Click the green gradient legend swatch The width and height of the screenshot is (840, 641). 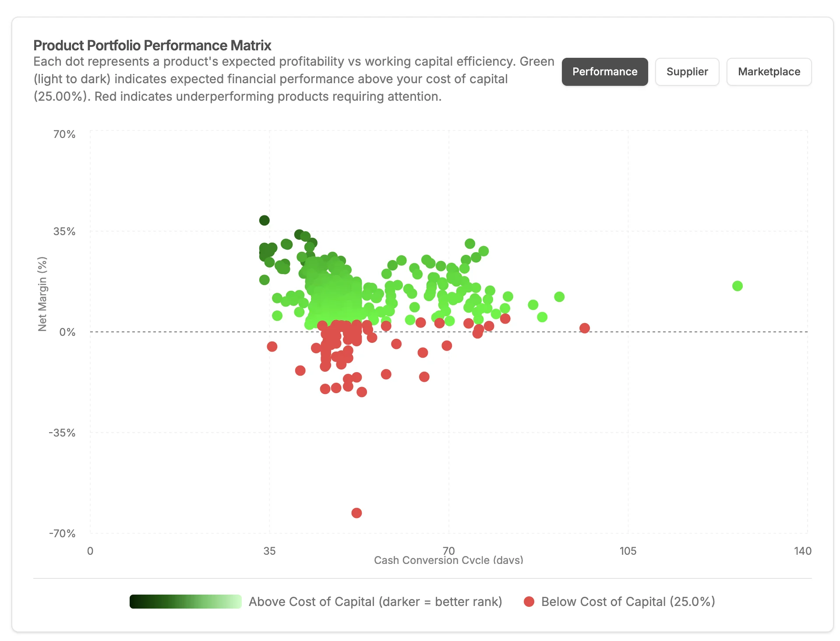pyautogui.click(x=185, y=602)
